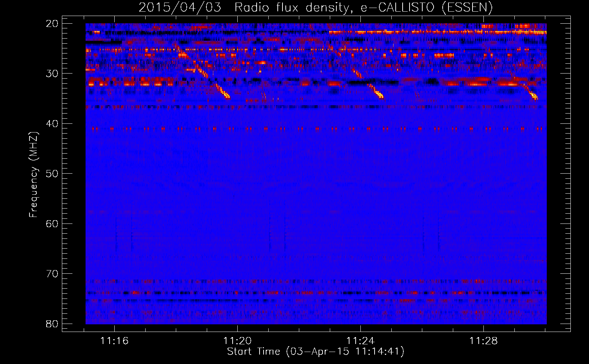The image size is (589, 364).
Task: Click the 20 frequency tick label
Action: point(52,24)
